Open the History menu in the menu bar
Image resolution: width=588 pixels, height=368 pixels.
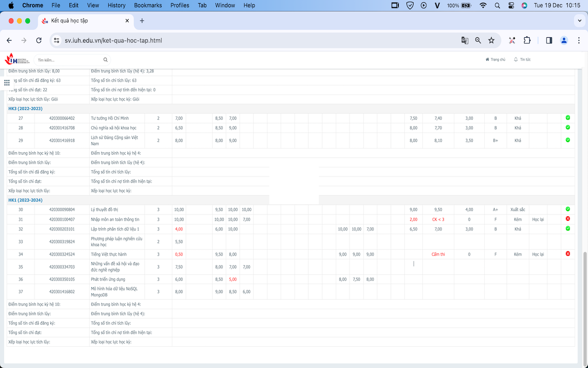pos(116,6)
